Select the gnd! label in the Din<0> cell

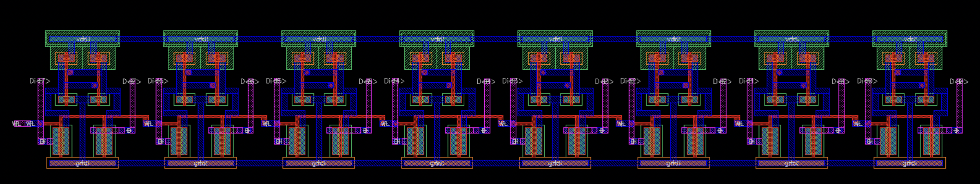910,163
